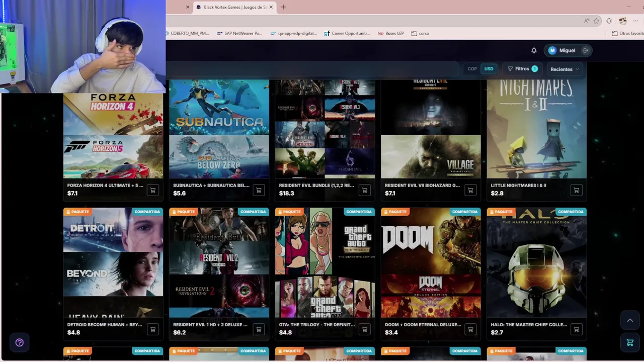Image resolution: width=644 pixels, height=362 pixels.
Task: Switch currency to COP
Action: [x=472, y=69]
